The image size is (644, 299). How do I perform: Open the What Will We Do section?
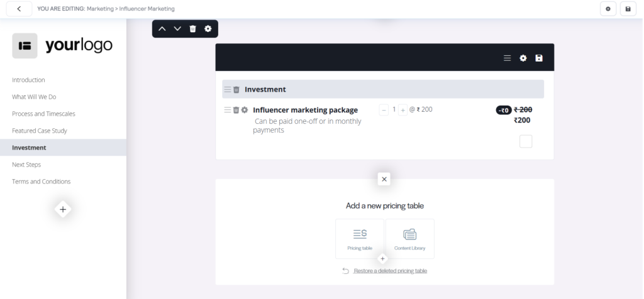coord(34,97)
